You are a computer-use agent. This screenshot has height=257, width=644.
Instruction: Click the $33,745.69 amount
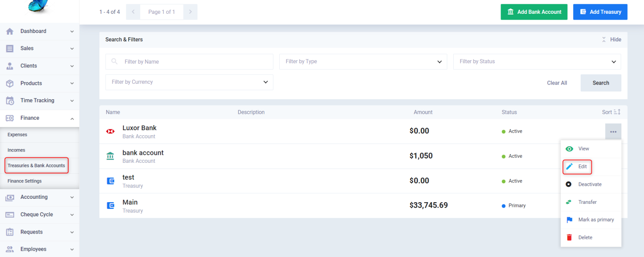coord(428,205)
